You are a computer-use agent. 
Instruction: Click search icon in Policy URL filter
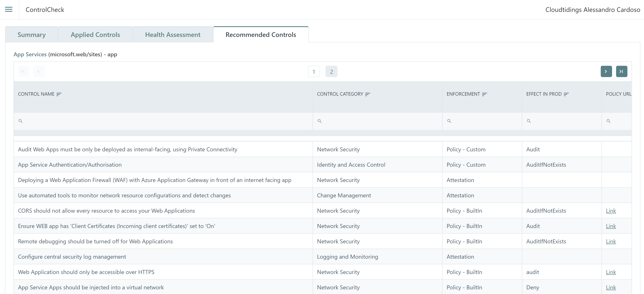click(608, 121)
